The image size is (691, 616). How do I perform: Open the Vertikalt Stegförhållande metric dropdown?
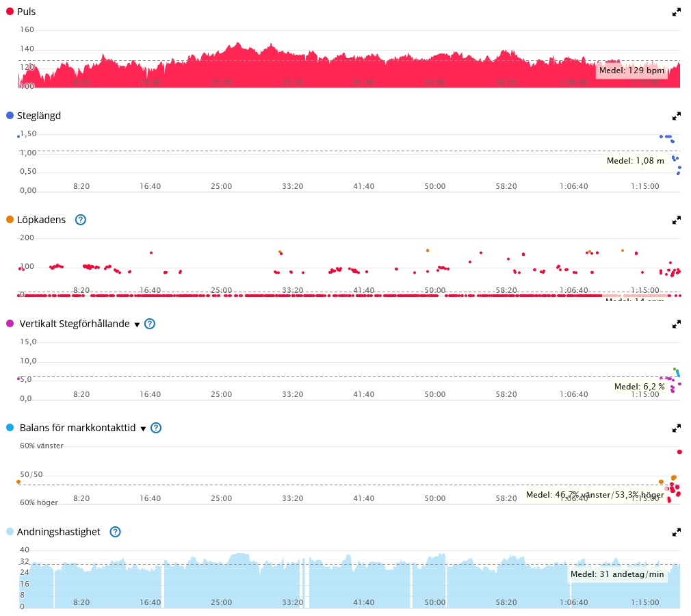pos(137,325)
